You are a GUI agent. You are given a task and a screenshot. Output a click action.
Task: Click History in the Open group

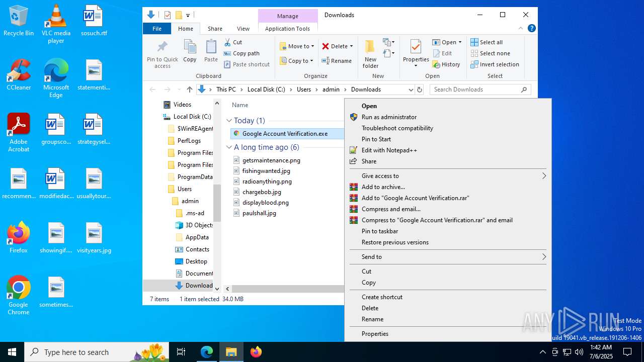(446, 64)
